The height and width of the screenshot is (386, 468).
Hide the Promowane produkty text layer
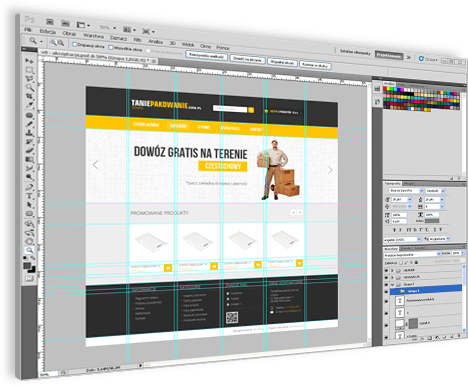[x=387, y=301]
